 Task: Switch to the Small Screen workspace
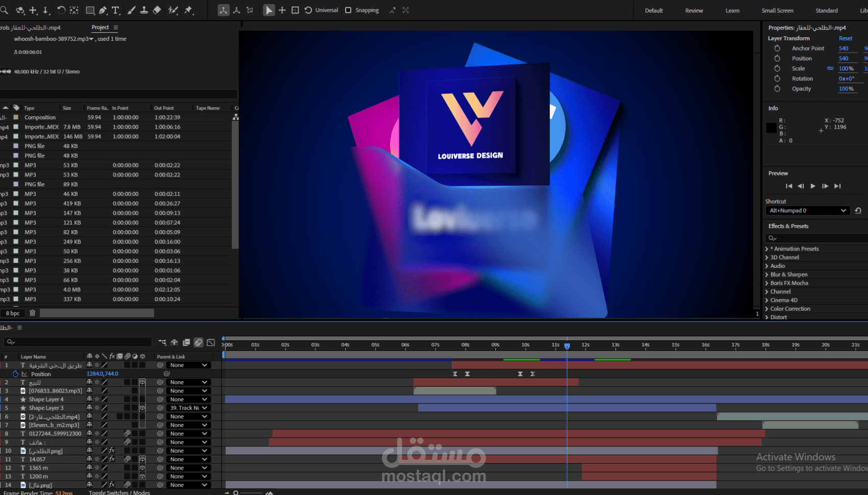[777, 11]
